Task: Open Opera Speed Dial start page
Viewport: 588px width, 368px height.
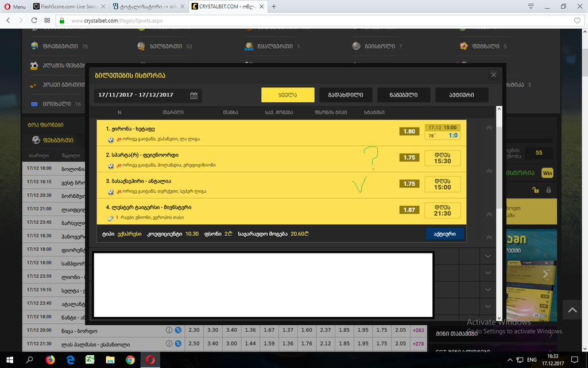Action: click(47, 20)
